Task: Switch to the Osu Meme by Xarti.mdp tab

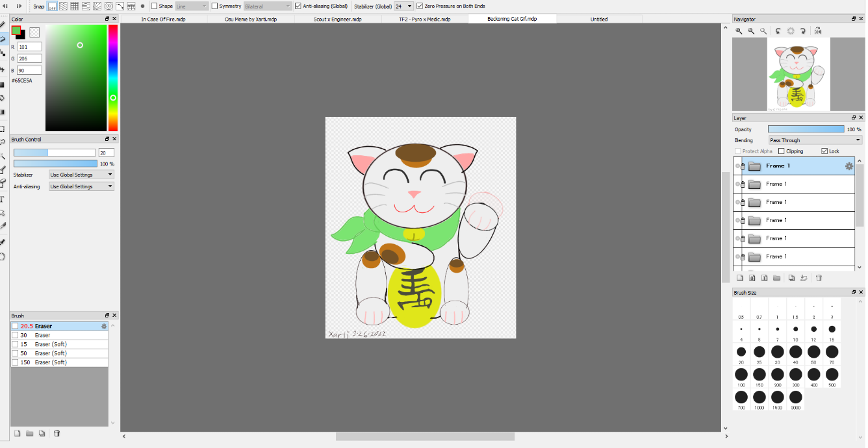Action: coord(251,19)
